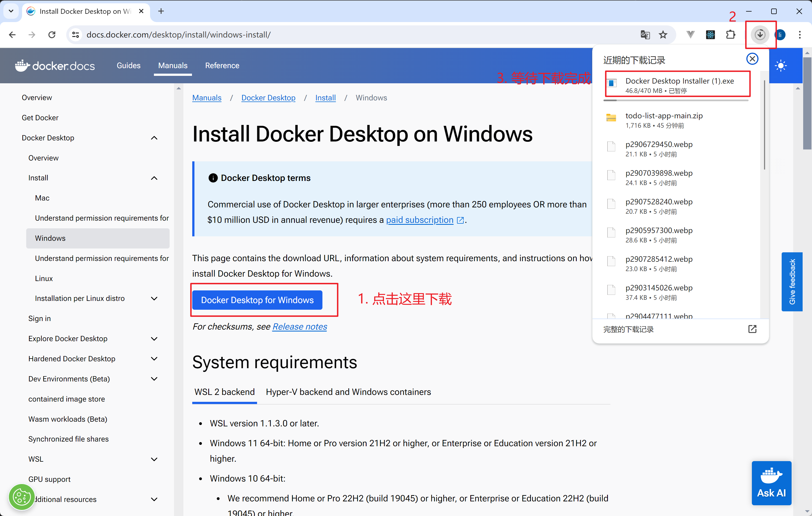
Task: Open site information icon in address bar
Action: pos(76,34)
